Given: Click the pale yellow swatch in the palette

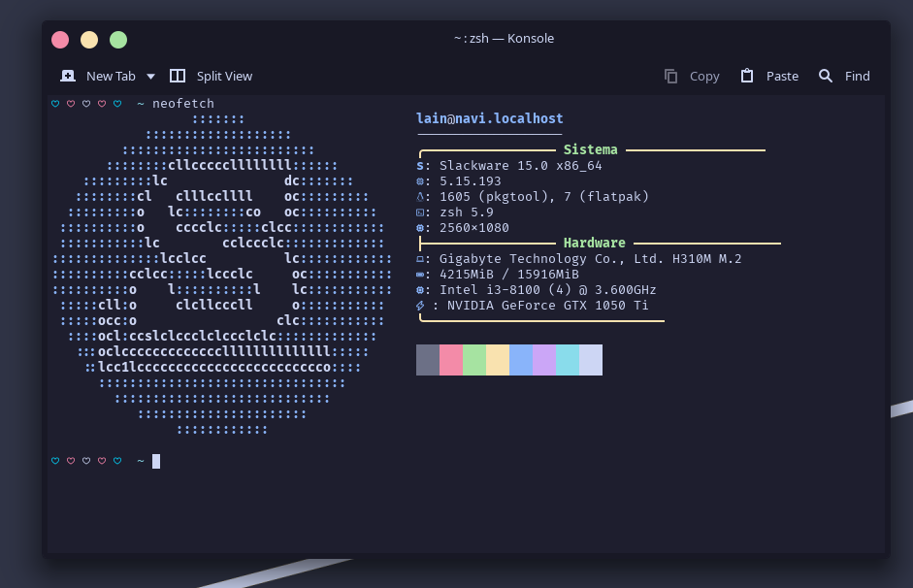Looking at the screenshot, I should (x=498, y=360).
